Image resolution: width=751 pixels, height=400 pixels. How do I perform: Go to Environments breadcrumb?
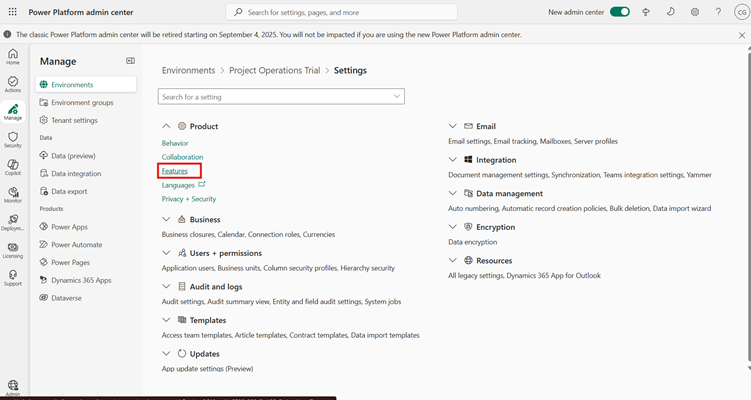(x=188, y=70)
